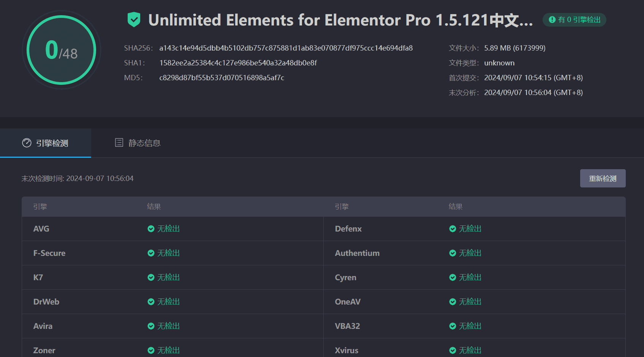Image resolution: width=644 pixels, height=357 pixels.
Task: Click the Xvirus engine name
Action: click(347, 351)
